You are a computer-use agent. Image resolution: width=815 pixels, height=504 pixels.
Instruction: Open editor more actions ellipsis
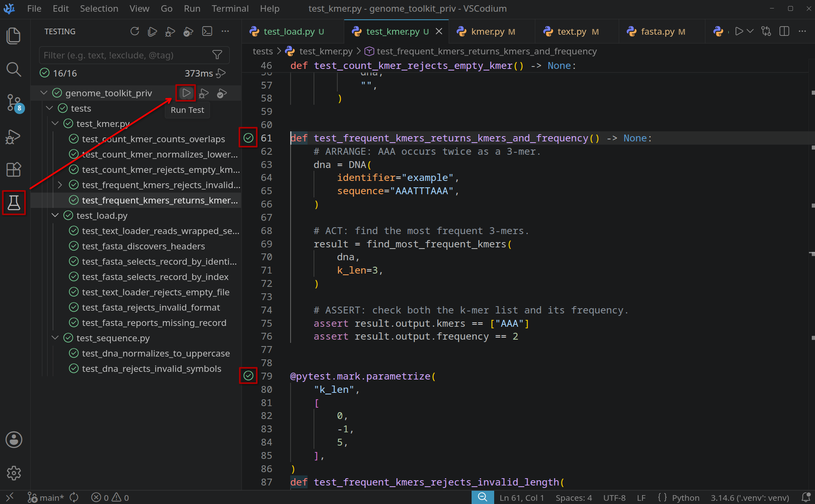tap(803, 31)
